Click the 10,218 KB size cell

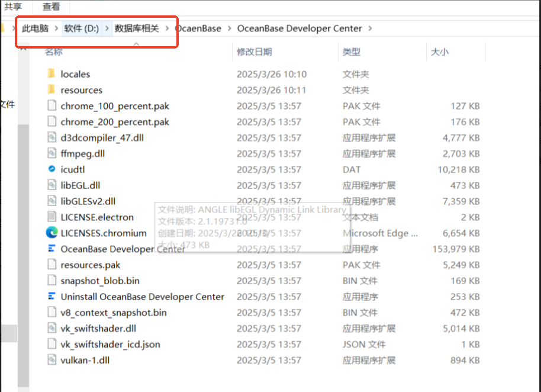pos(459,169)
